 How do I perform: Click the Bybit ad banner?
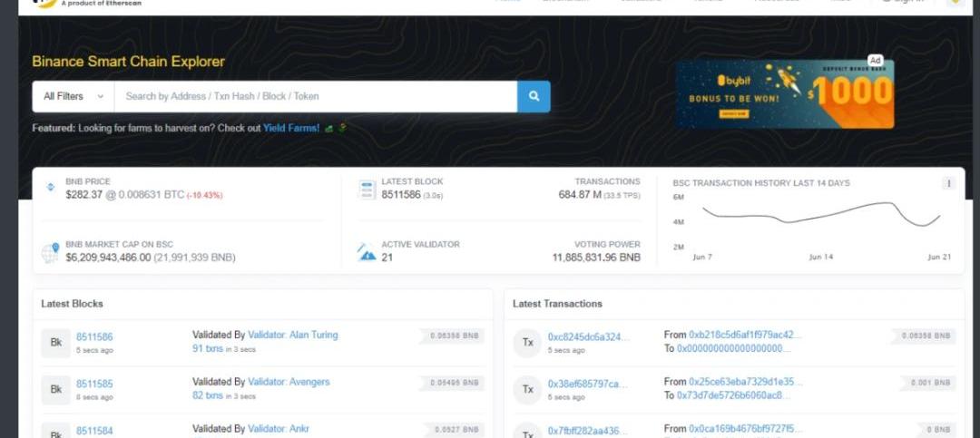[x=784, y=93]
